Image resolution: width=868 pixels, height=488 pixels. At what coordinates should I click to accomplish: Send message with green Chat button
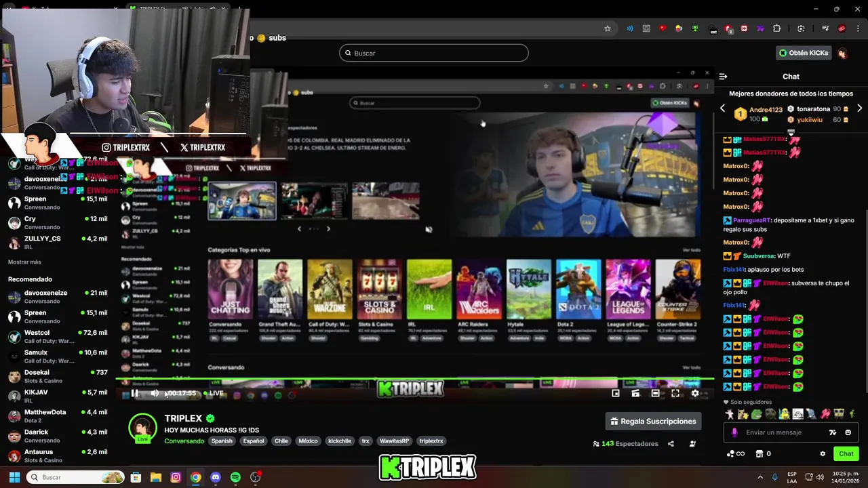pyautogui.click(x=846, y=454)
